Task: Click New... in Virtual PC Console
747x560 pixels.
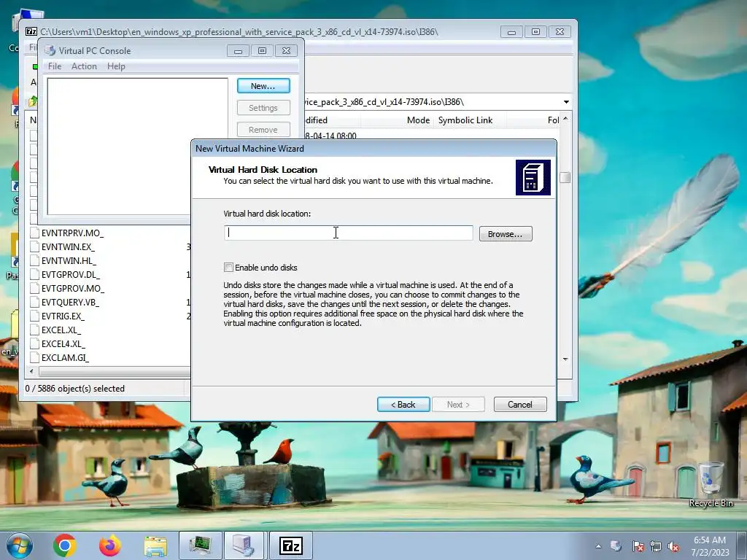Action: coord(263,86)
